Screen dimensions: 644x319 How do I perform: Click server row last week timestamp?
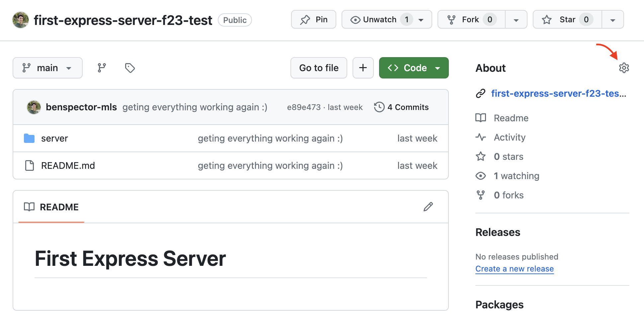tap(417, 138)
